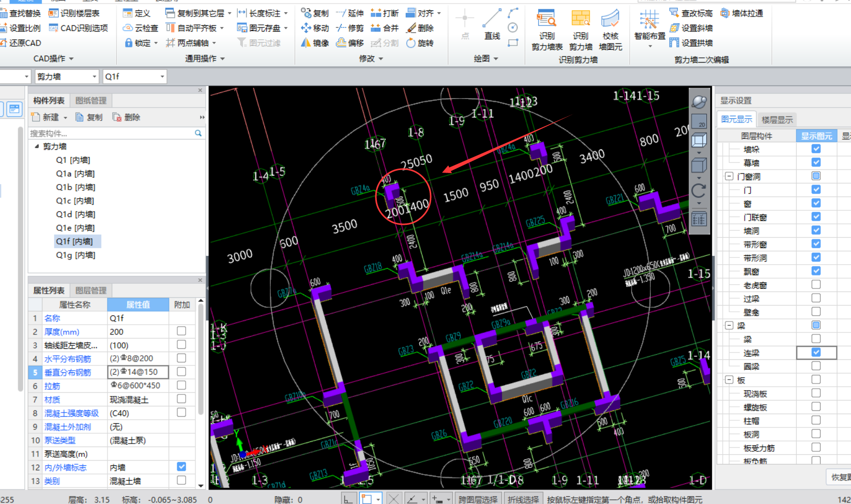Click 识别剪力墙 tool
This screenshot has height=504, width=851.
tap(581, 30)
